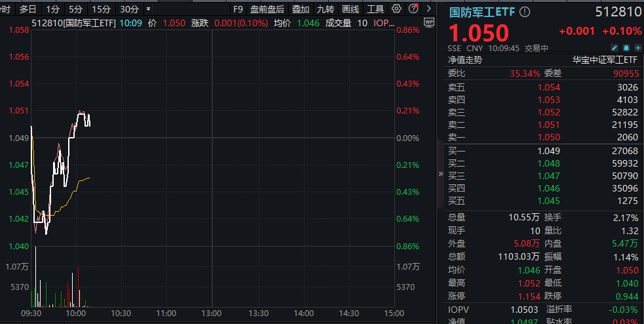The width and height of the screenshot is (644, 324).
Task: Set price alert with bell icon
Action: click(x=626, y=48)
